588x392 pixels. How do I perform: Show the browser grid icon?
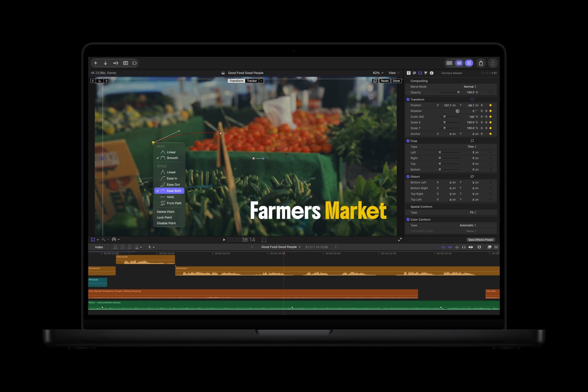pyautogui.click(x=449, y=63)
